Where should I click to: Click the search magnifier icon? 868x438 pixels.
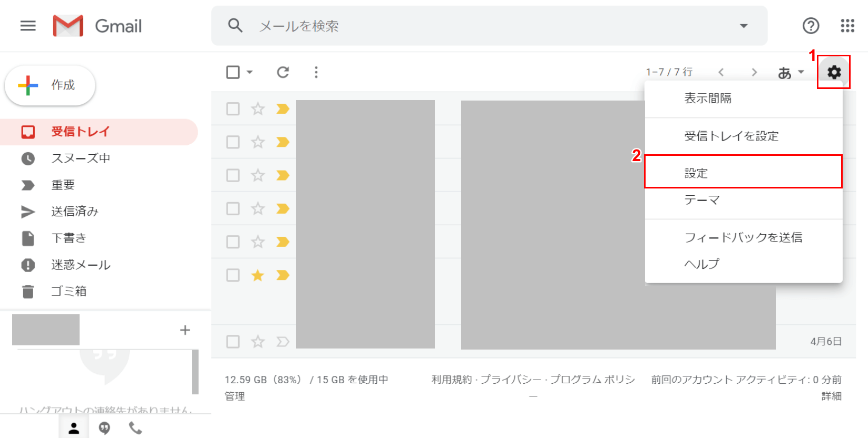click(x=235, y=25)
